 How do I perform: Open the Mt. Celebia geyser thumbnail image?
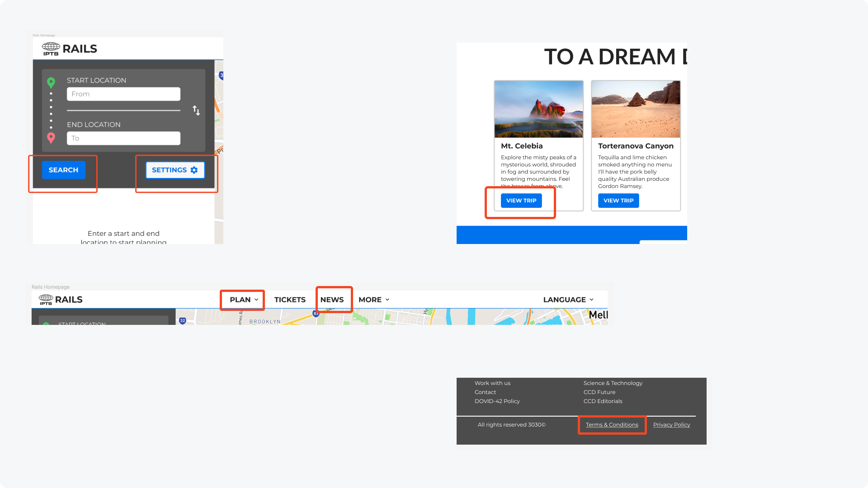[538, 109]
